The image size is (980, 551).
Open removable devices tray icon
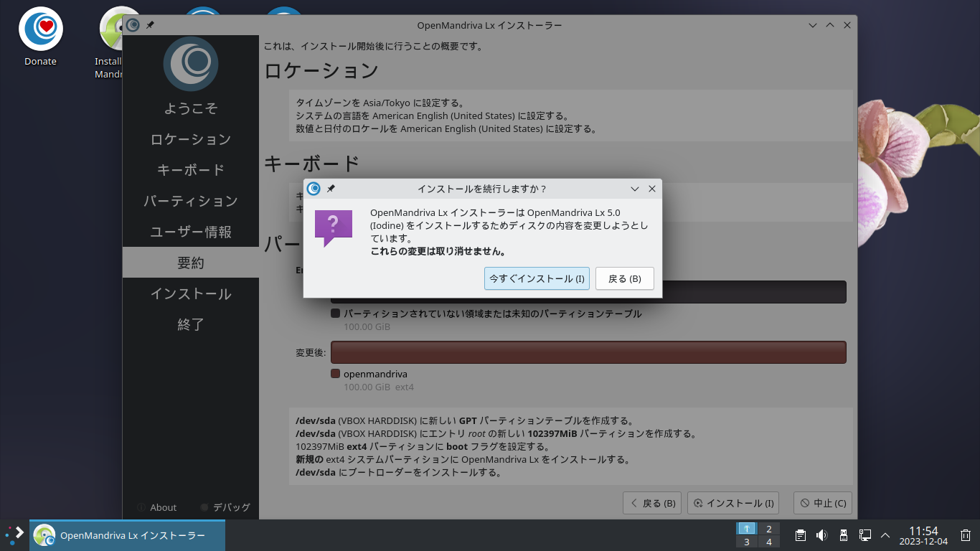pyautogui.click(x=844, y=535)
